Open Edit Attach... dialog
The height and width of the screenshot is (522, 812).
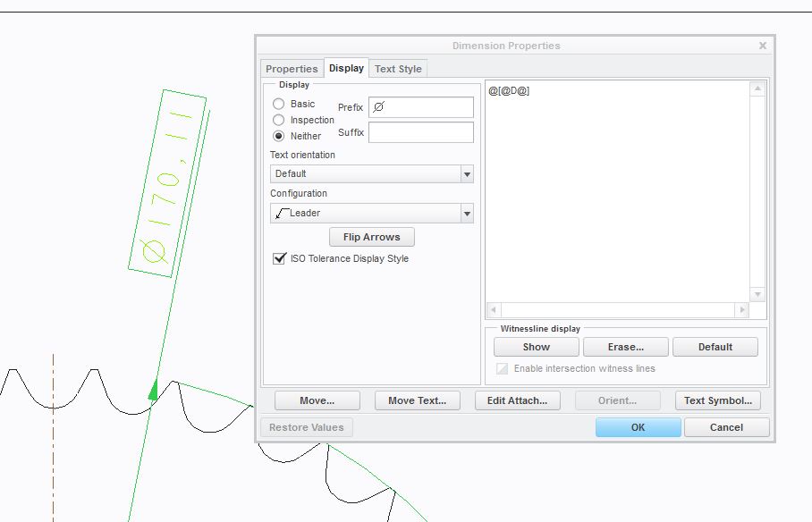[518, 400]
